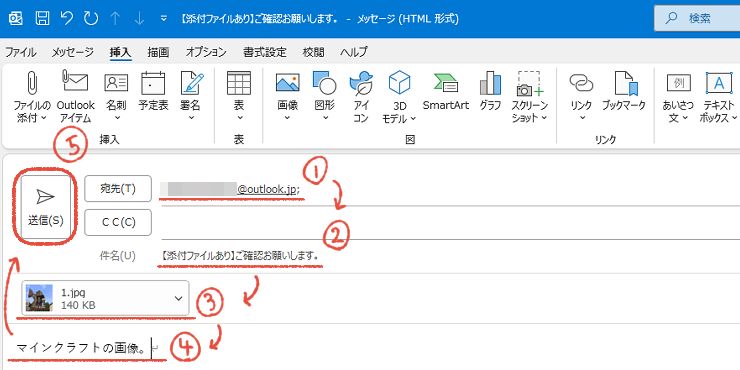Open the 図形 shapes gallery
The image size is (740, 370).
pyautogui.click(x=325, y=96)
